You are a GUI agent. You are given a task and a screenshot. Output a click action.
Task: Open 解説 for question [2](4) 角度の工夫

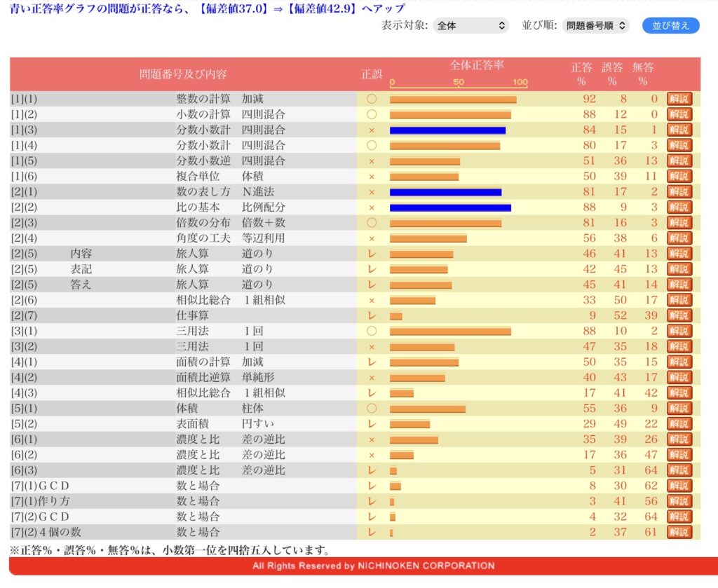point(679,238)
